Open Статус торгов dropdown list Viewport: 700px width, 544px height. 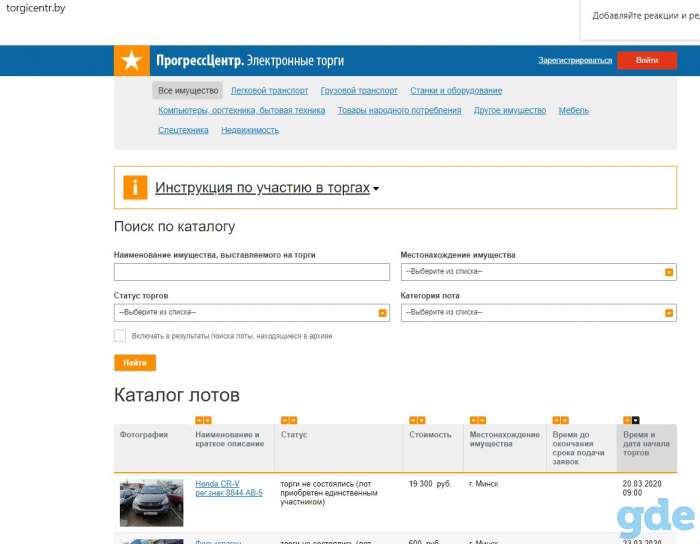click(x=251, y=313)
